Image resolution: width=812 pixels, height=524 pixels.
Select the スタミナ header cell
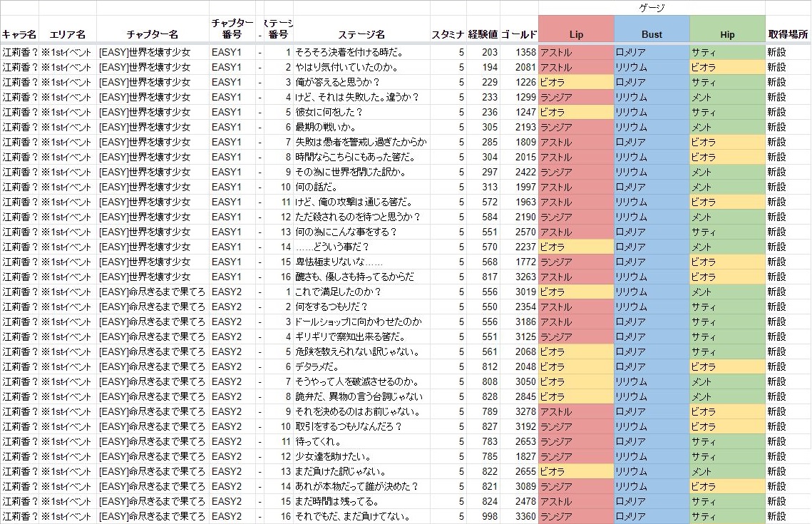(448, 34)
